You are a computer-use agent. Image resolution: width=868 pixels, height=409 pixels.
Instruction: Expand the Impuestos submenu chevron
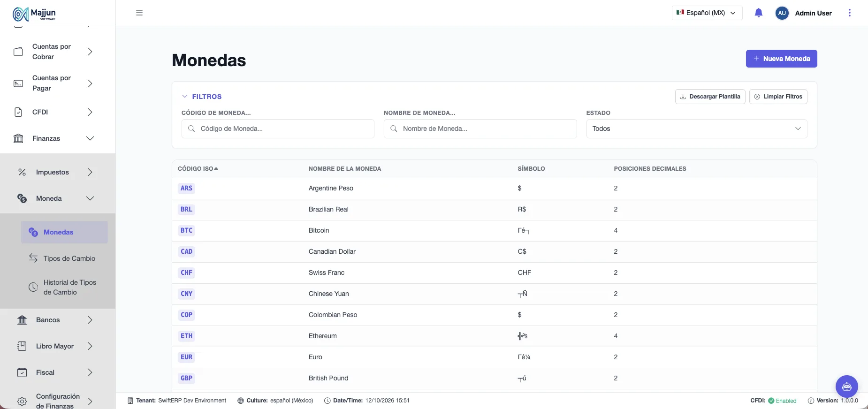coord(90,172)
